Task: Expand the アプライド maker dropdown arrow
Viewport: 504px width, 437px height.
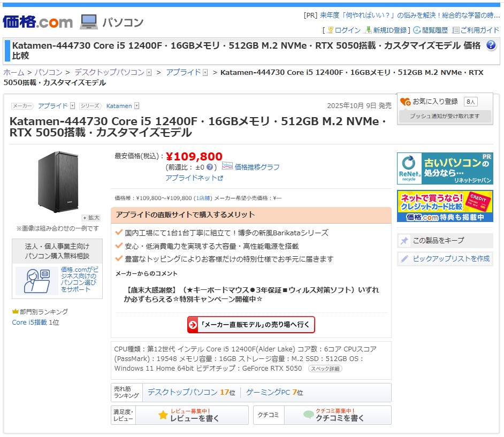Action: coord(73,106)
